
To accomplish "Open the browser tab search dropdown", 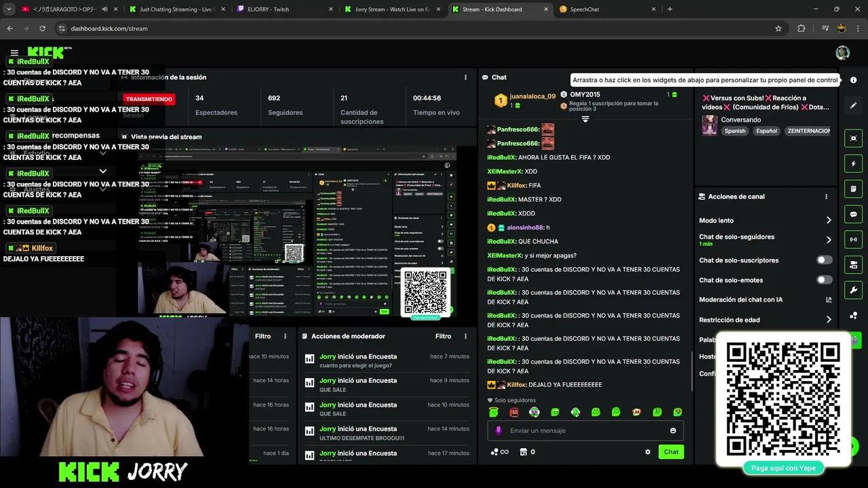I will [9, 9].
